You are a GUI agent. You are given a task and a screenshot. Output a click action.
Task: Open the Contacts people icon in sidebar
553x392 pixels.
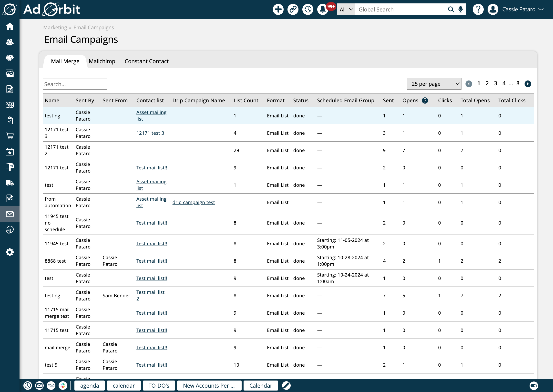pos(10,42)
